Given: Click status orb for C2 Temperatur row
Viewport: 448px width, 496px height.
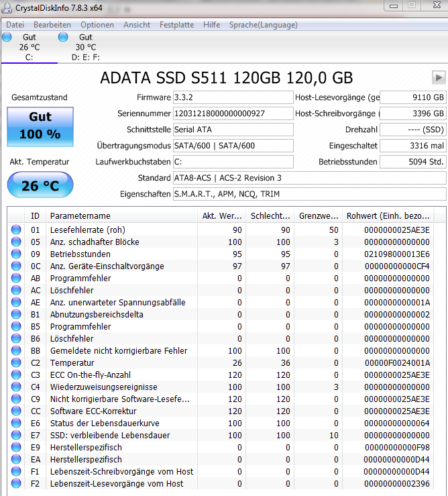Looking at the screenshot, I should (16, 362).
